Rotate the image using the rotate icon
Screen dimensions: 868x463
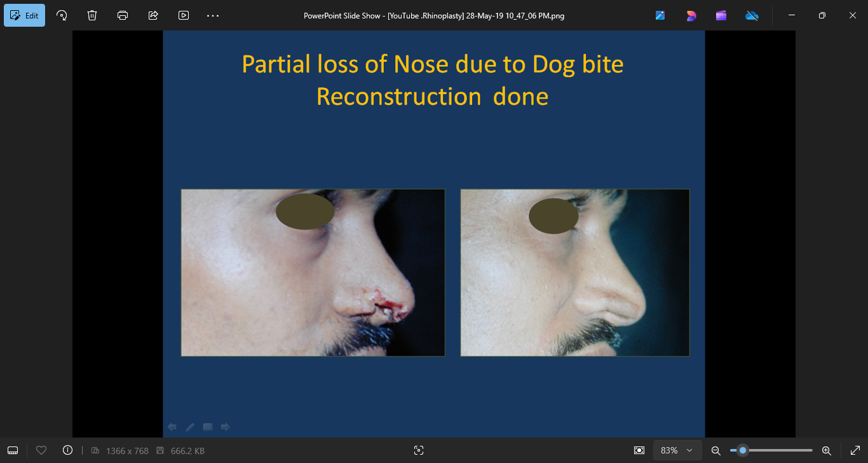coord(62,15)
